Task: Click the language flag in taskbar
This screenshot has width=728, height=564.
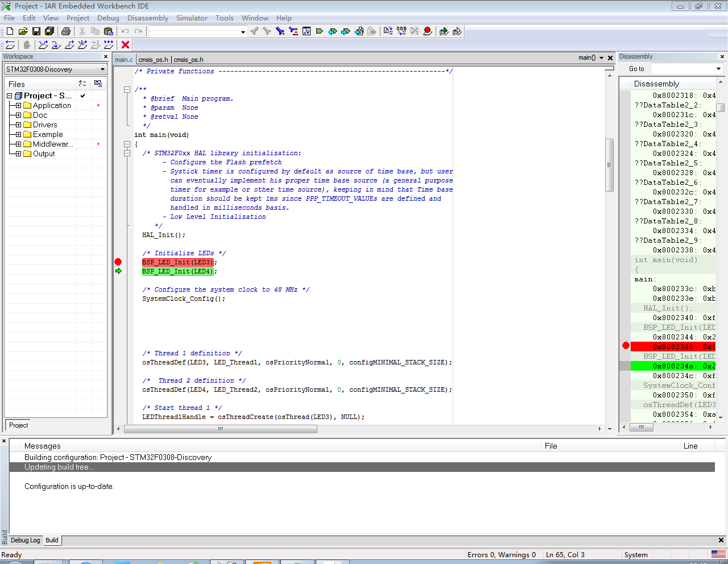Action: click(x=718, y=554)
